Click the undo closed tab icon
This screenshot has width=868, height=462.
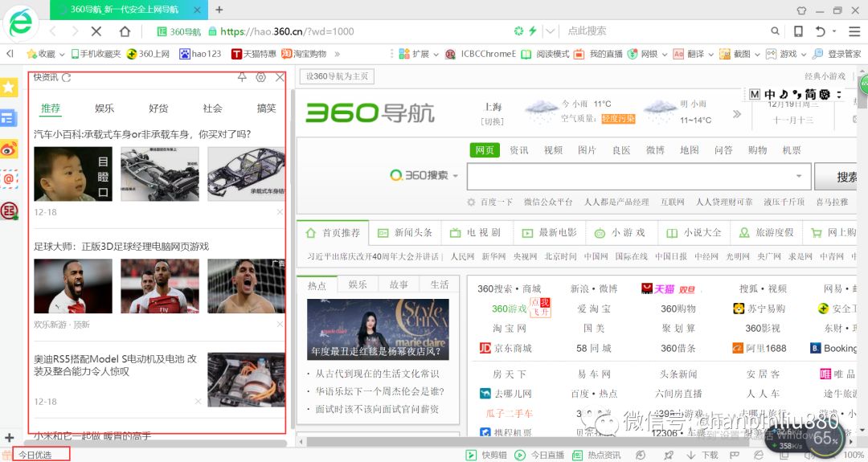point(821,31)
